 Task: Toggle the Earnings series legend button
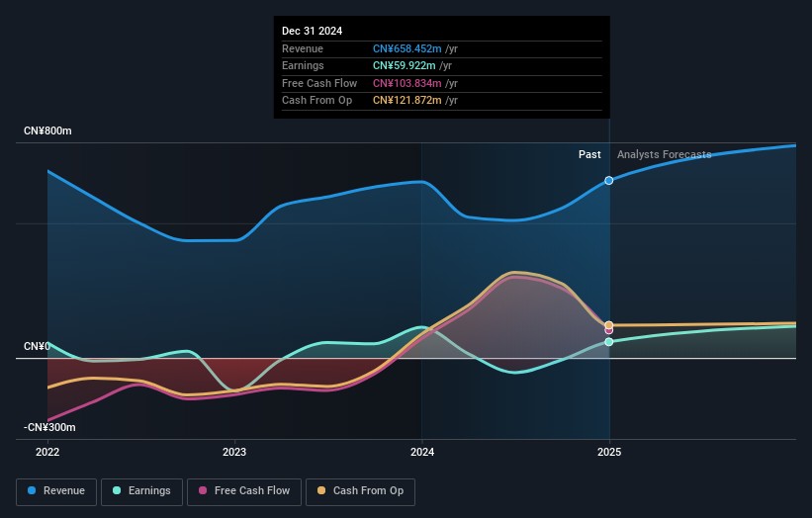[x=141, y=491]
